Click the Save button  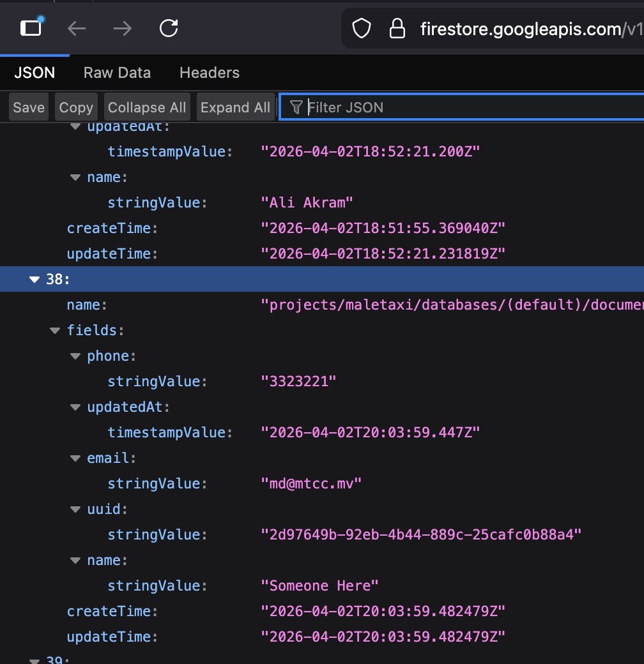pos(29,107)
